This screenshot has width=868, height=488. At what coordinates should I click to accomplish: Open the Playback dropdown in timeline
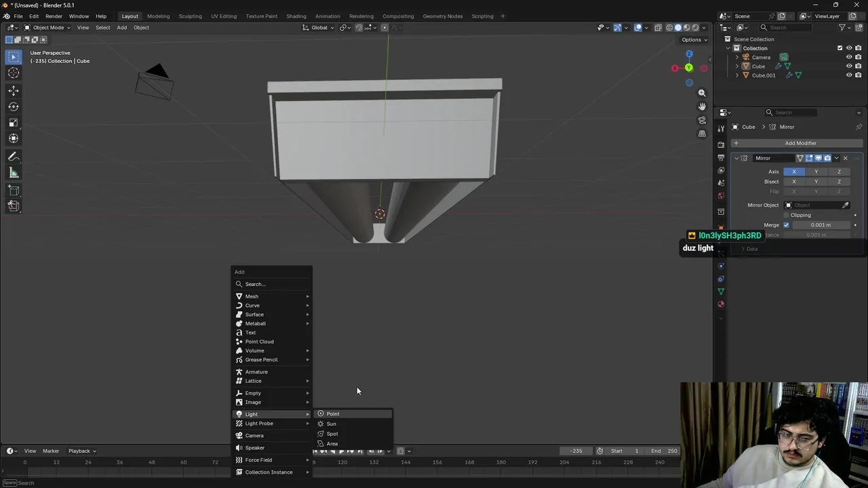[82, 451]
